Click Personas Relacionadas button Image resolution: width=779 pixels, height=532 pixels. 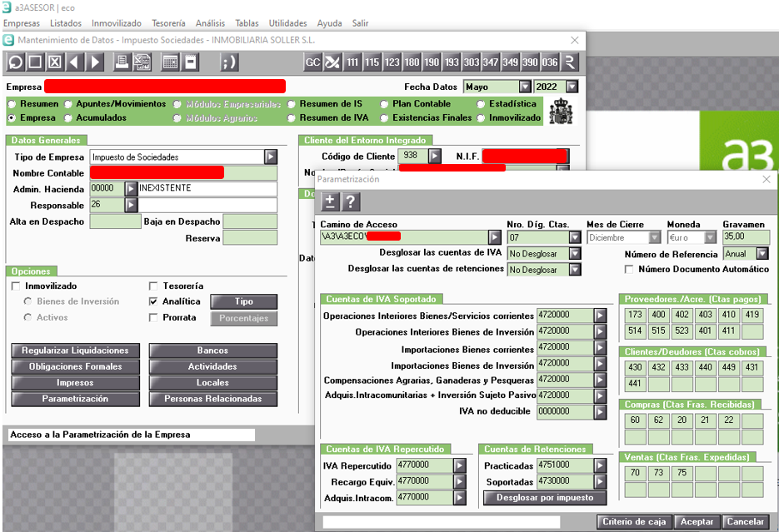click(213, 399)
